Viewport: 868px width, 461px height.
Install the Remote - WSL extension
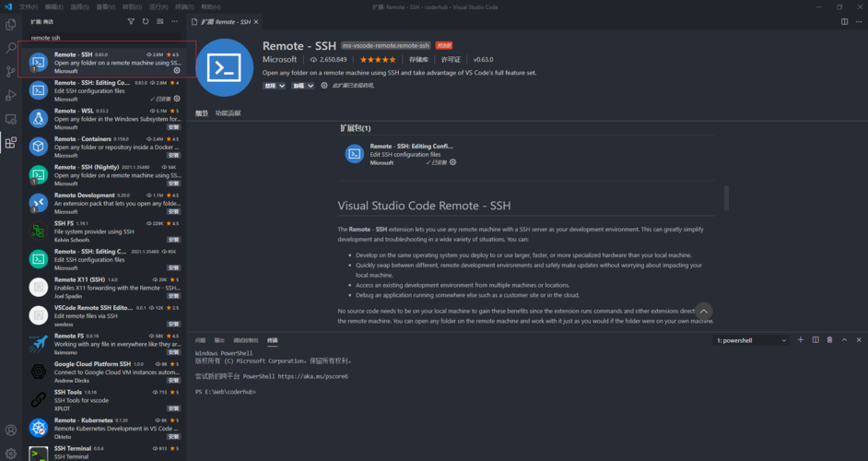tap(174, 127)
